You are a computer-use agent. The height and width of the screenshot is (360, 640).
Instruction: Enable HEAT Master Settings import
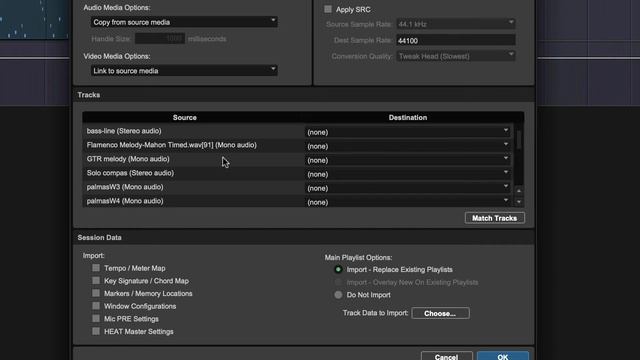coord(96,331)
